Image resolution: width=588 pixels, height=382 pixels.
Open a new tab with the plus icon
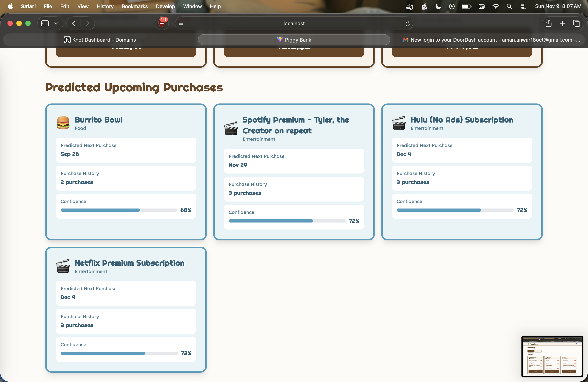(x=562, y=24)
